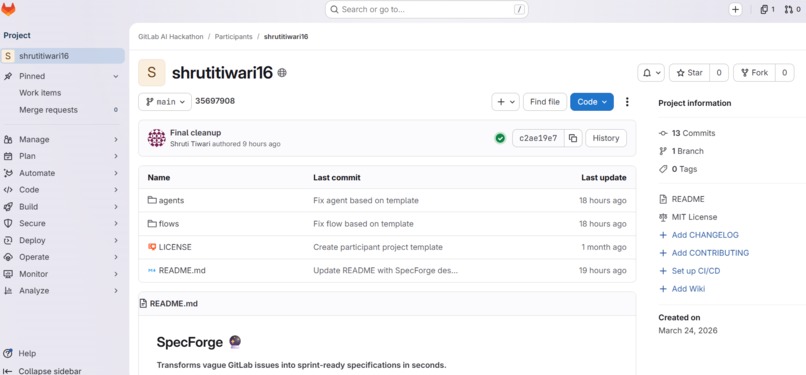
Task: Click the Secure shield icon
Action: point(8,223)
